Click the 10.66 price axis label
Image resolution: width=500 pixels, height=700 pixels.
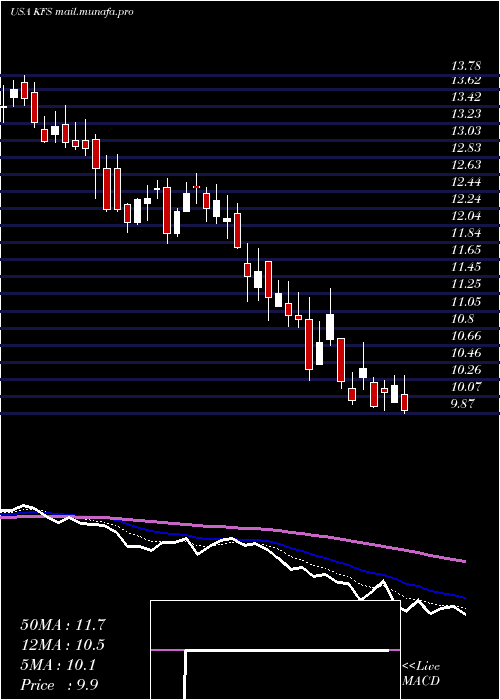pyautogui.click(x=466, y=336)
